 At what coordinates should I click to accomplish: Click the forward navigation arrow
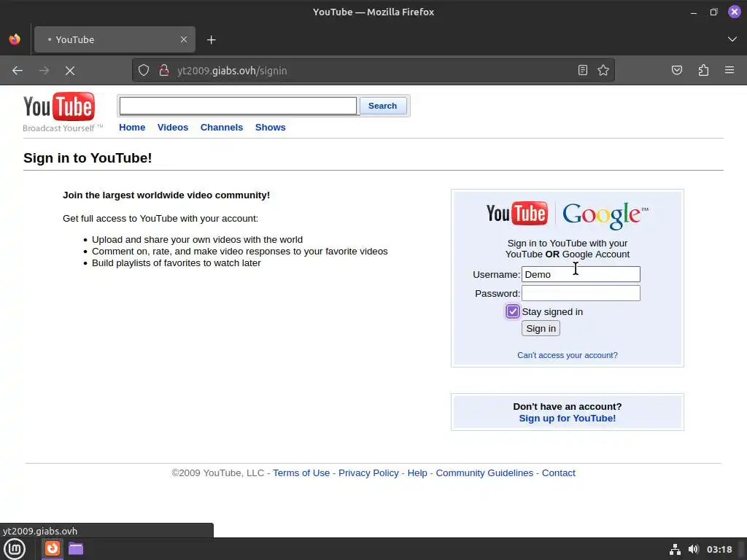pyautogui.click(x=44, y=71)
